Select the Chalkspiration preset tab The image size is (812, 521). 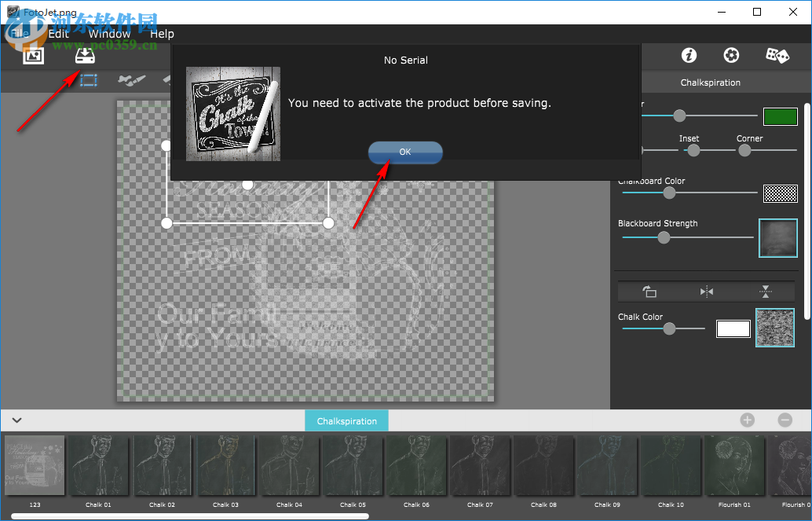pyautogui.click(x=346, y=421)
